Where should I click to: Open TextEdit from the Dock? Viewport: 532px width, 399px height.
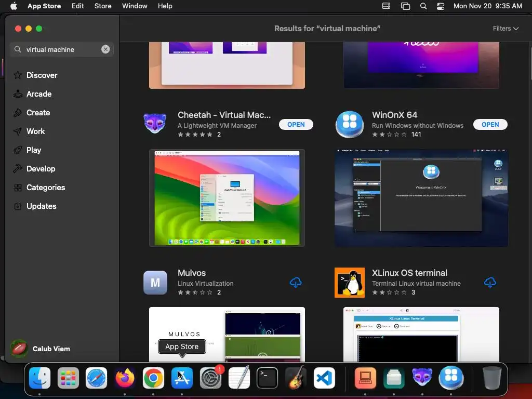239,378
